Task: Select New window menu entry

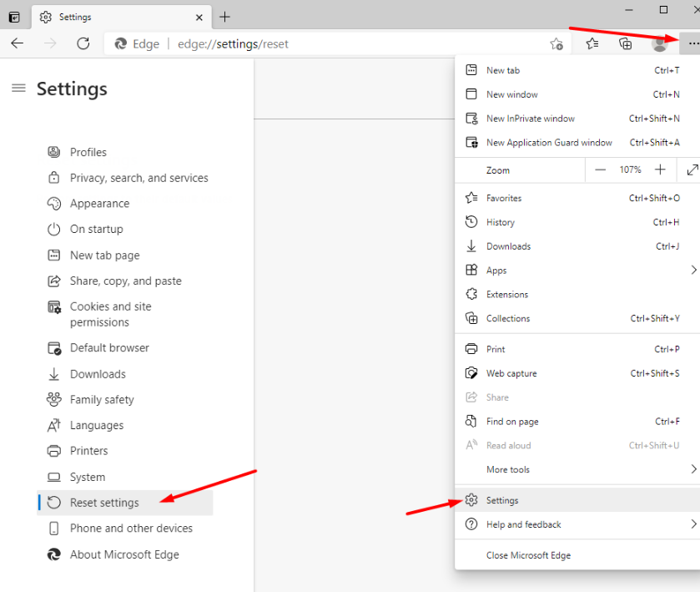Action: tap(577, 94)
